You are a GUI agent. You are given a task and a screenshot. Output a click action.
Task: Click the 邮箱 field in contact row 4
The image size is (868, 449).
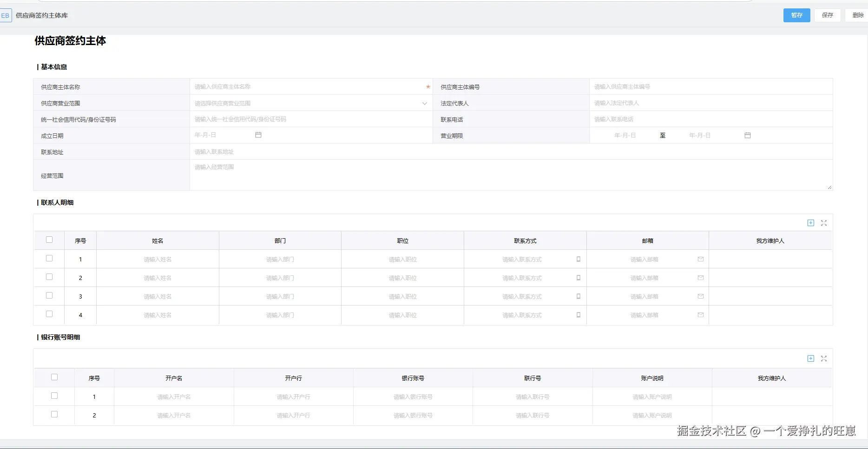648,315
